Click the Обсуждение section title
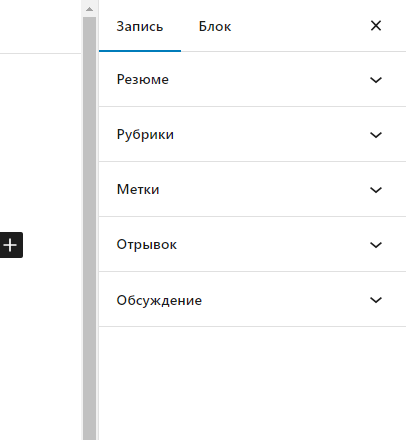This screenshot has width=406, height=440. pyautogui.click(x=159, y=300)
